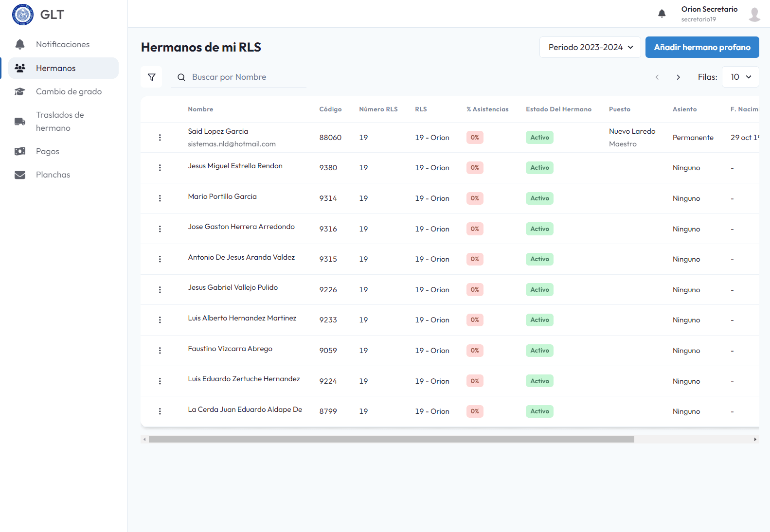Open actions menu for Faustino Vizcarra Abrego
The width and height of the screenshot is (770, 532).
160,351
